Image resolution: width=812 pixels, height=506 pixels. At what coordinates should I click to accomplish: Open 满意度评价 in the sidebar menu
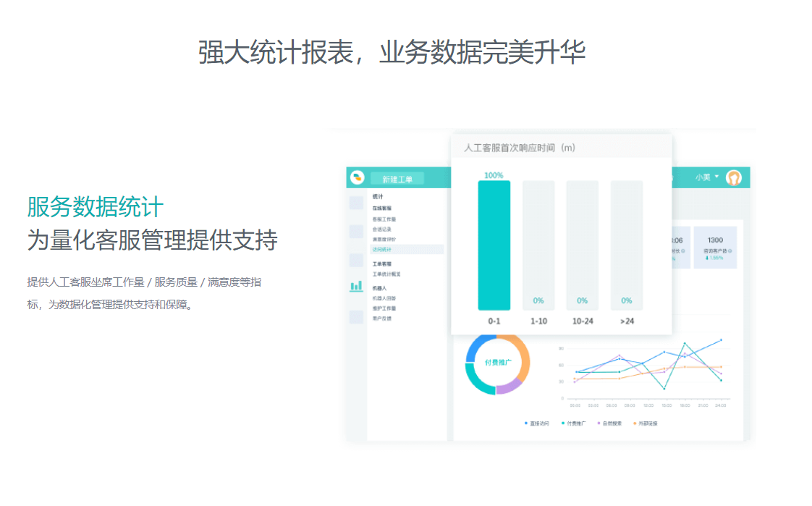pyautogui.click(x=384, y=240)
